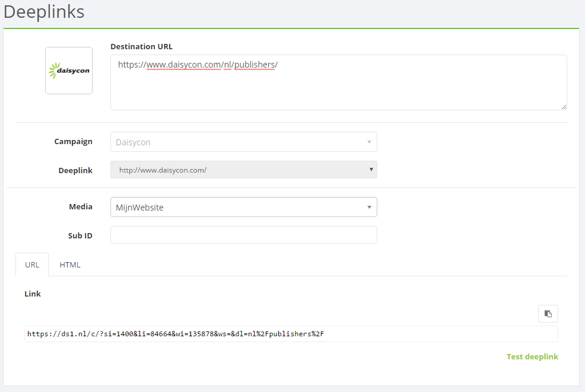Click inside the Destination URL text area
The height and width of the screenshot is (392, 585).
338,82
